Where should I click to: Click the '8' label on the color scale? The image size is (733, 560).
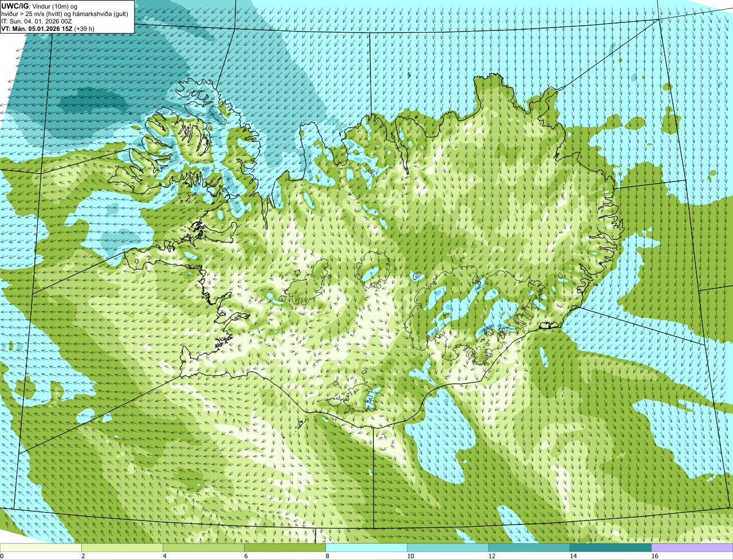click(x=327, y=556)
